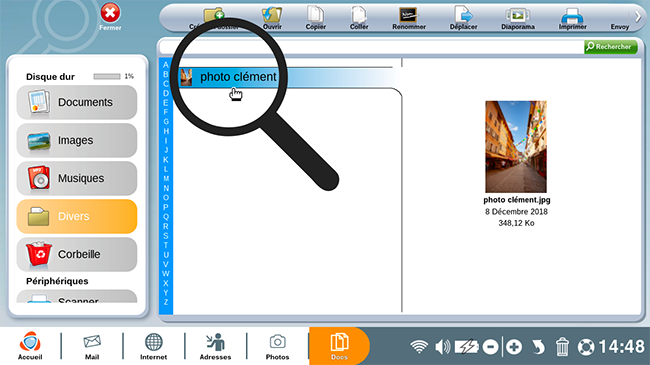Viewport: 650px width, 365px height.
Task: Jump to letter Z in the index
Action: [166, 302]
